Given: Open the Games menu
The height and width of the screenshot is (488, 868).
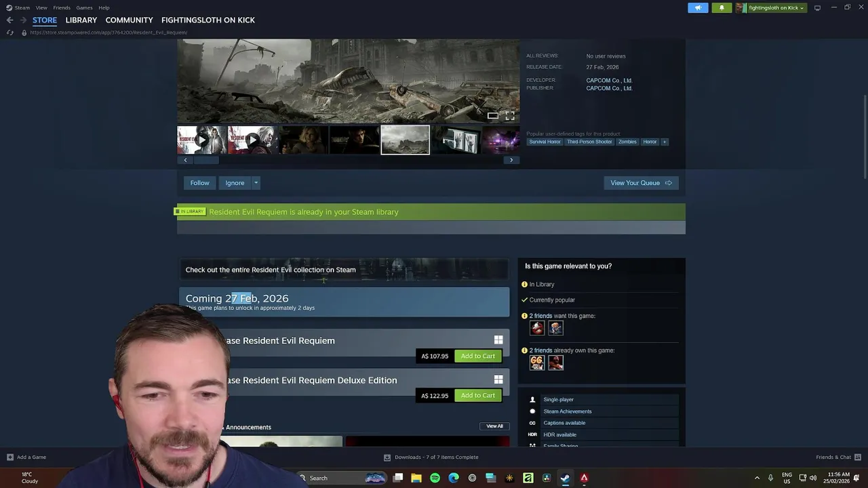Looking at the screenshot, I should point(84,7).
